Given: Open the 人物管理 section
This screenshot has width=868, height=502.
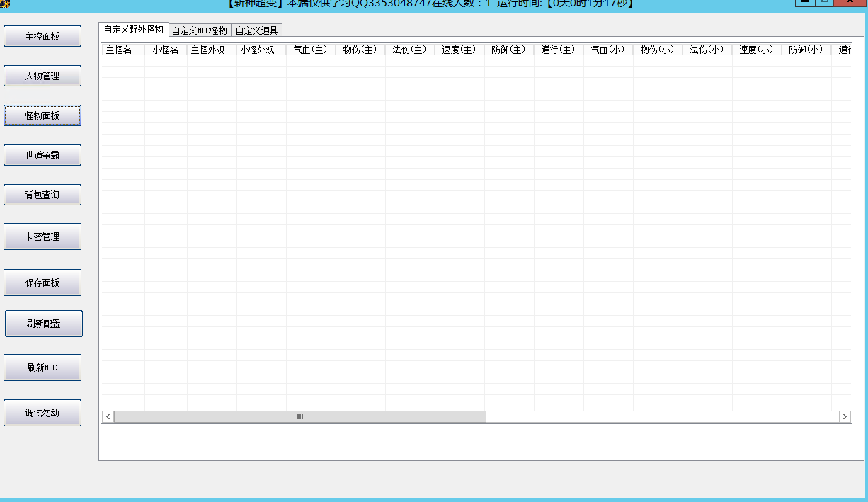Looking at the screenshot, I should click(42, 76).
